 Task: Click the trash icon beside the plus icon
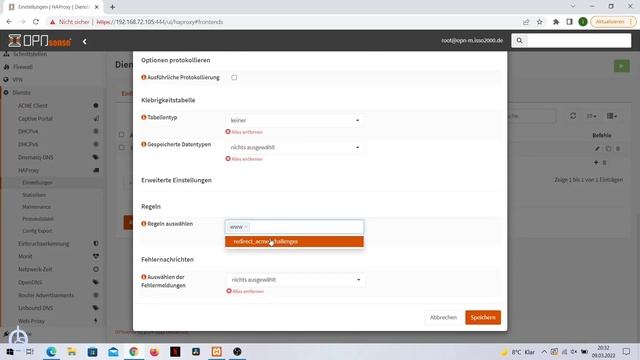(604, 162)
